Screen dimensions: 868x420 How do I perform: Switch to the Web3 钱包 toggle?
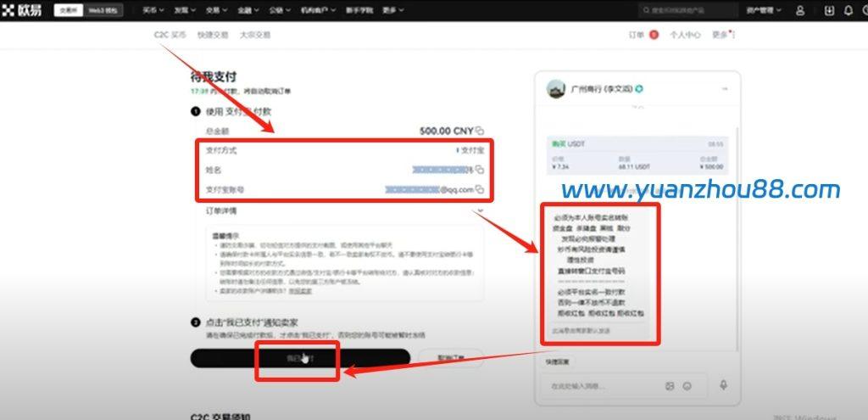[x=104, y=10]
